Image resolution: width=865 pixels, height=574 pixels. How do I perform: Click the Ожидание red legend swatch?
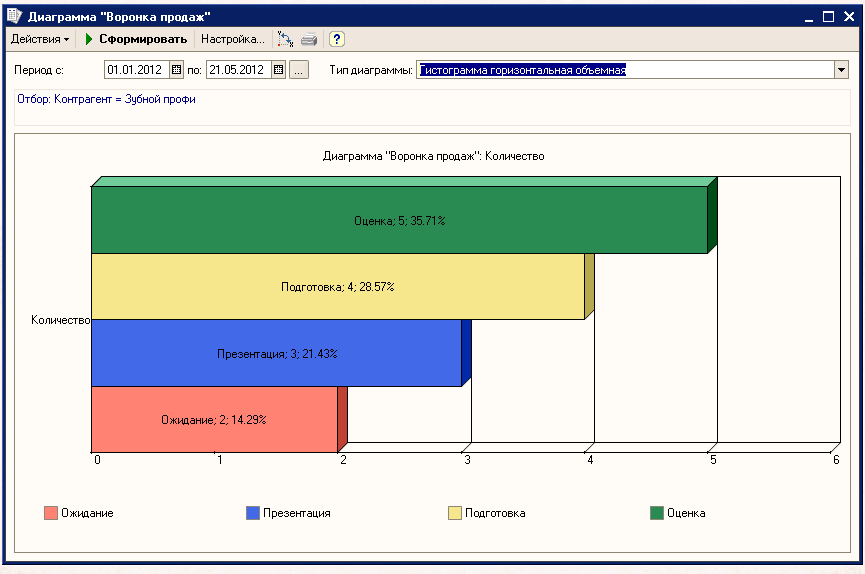tap(51, 514)
